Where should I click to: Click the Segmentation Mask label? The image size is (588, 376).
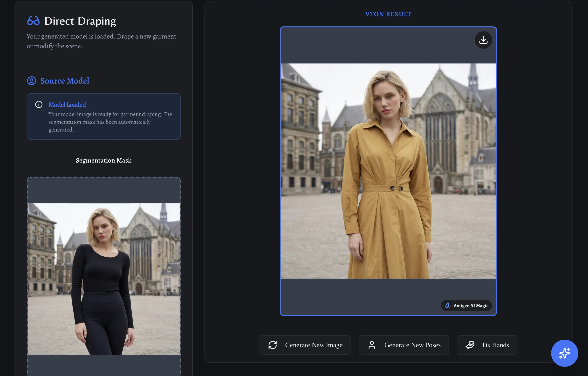[x=104, y=160]
